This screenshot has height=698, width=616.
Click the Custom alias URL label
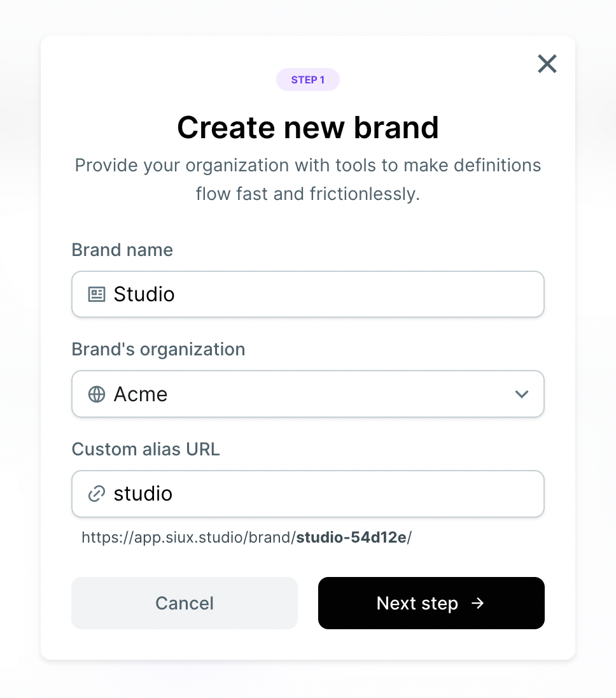[x=146, y=449]
